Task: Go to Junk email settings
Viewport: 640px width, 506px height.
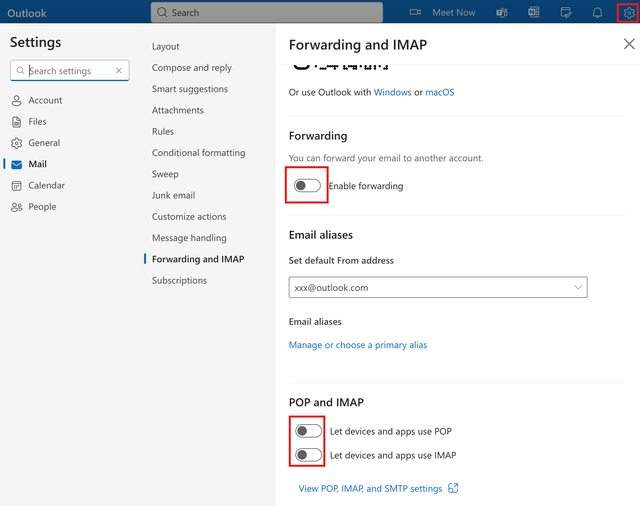Action: 173,195
